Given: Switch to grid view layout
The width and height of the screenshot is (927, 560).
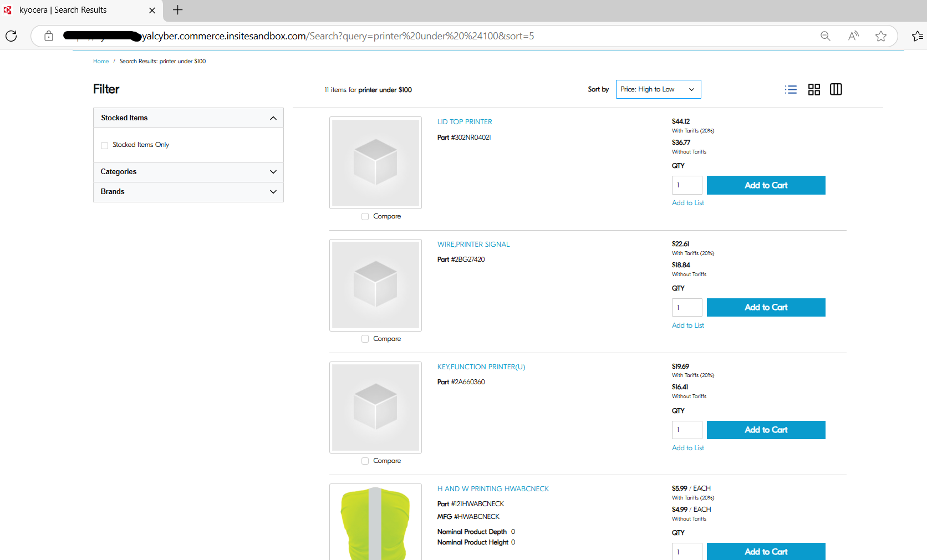Looking at the screenshot, I should click(x=814, y=89).
